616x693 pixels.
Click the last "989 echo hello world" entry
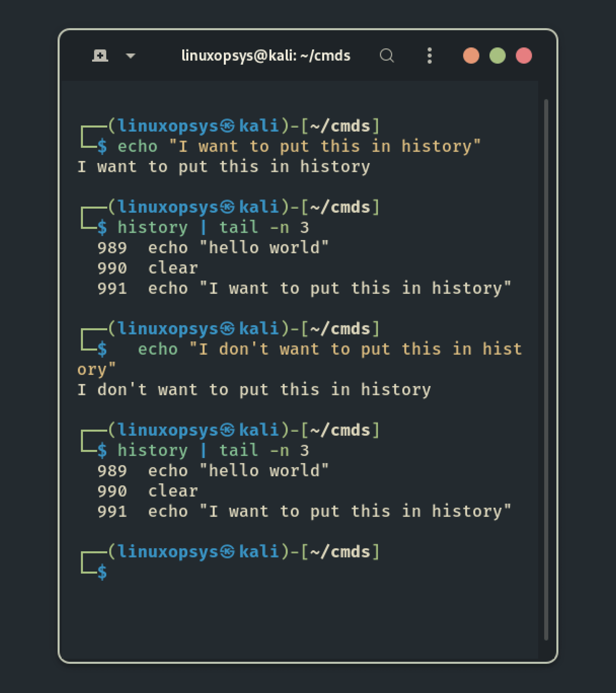tap(213, 471)
